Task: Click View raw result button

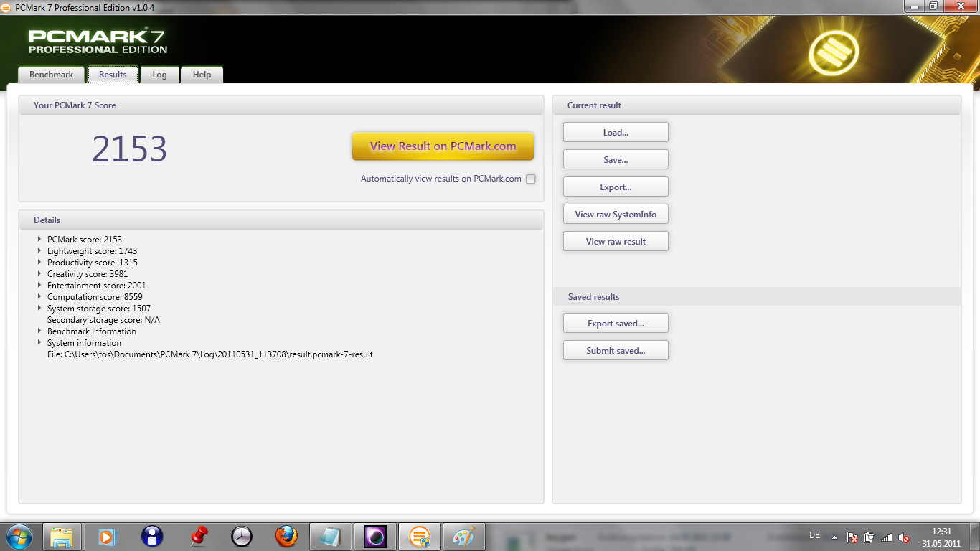Action: [616, 241]
